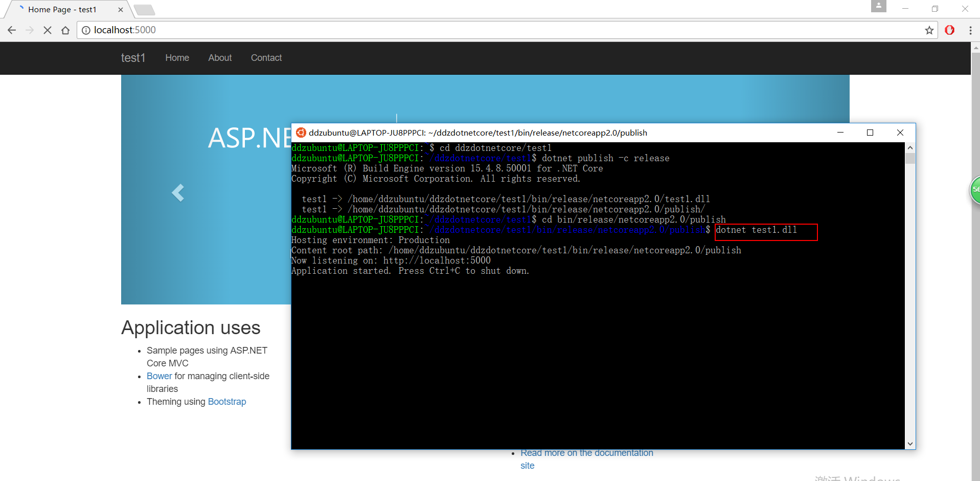Click the 'Application uses' heading

191,327
